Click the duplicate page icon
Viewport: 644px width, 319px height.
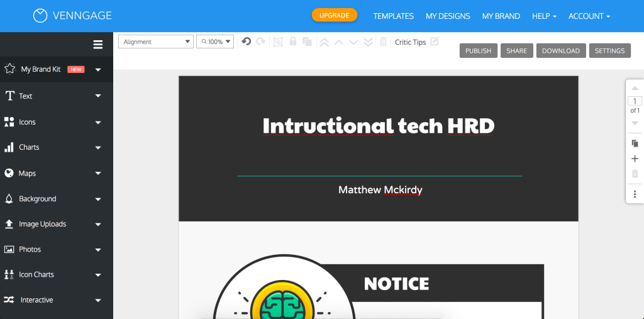[x=635, y=143]
